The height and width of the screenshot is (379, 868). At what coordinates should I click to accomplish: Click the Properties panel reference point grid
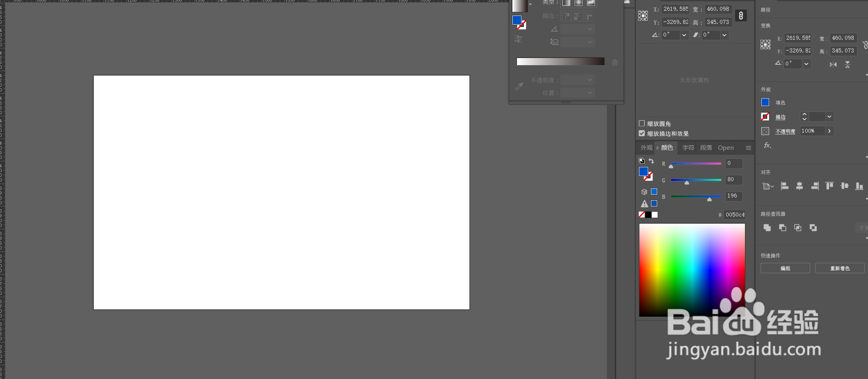point(765,44)
